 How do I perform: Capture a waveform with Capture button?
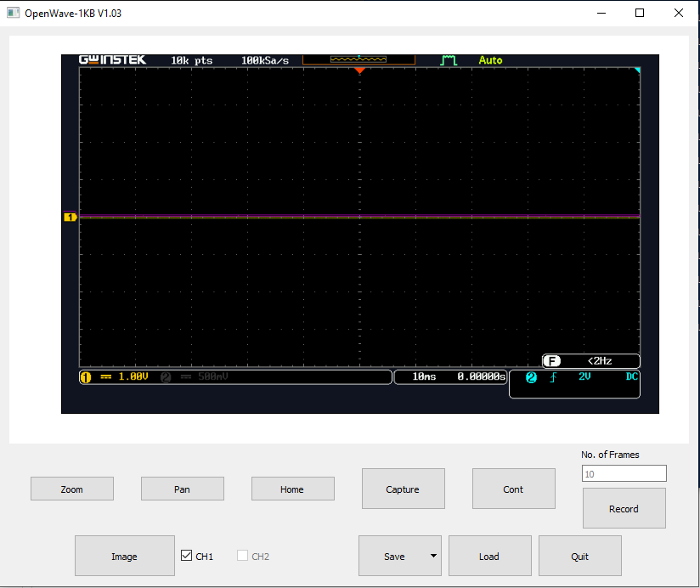pyautogui.click(x=404, y=489)
